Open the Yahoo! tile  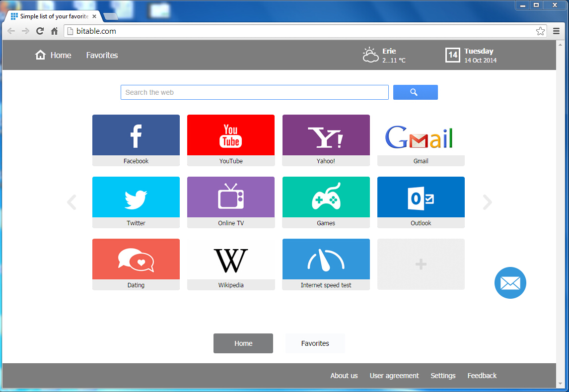[x=326, y=140]
